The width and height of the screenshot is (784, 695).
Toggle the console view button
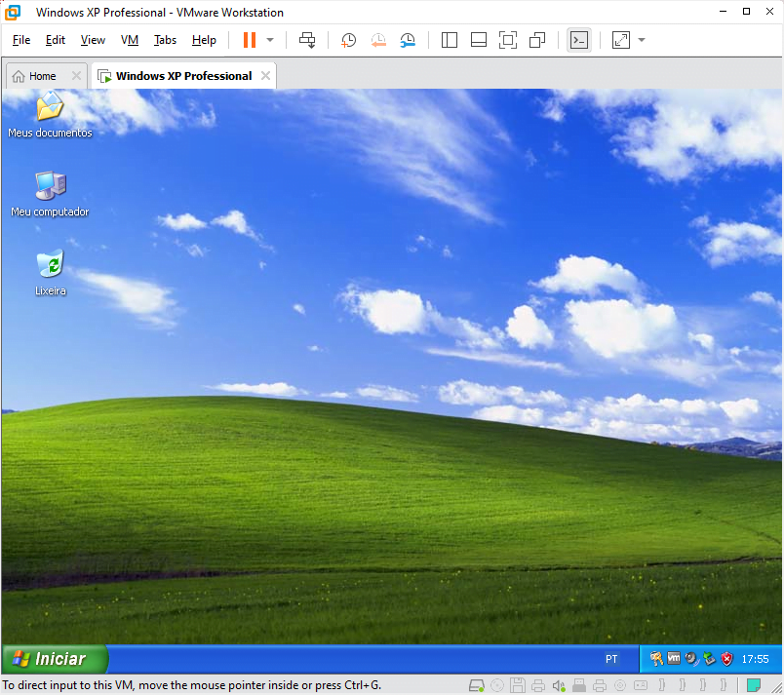[x=579, y=40]
